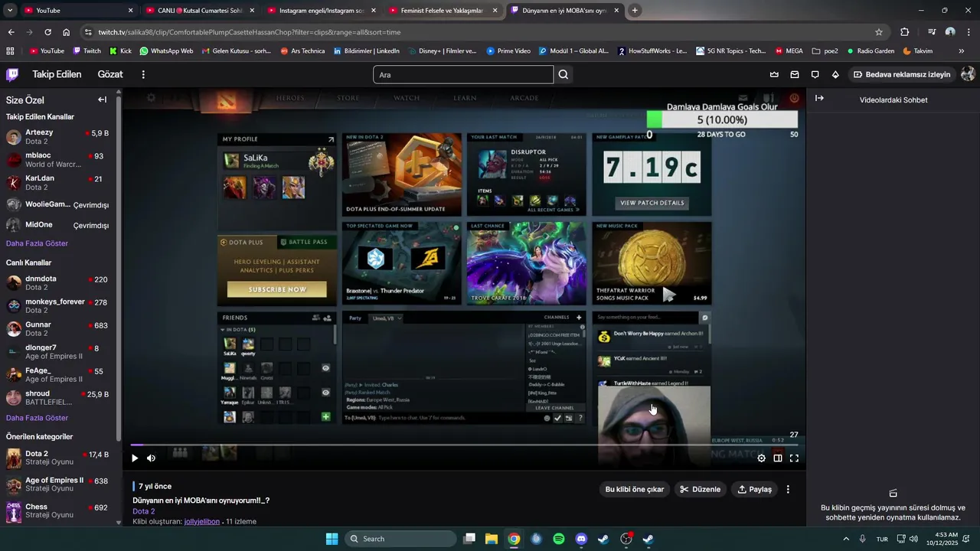Open the Gözat tab

pyautogui.click(x=110, y=74)
